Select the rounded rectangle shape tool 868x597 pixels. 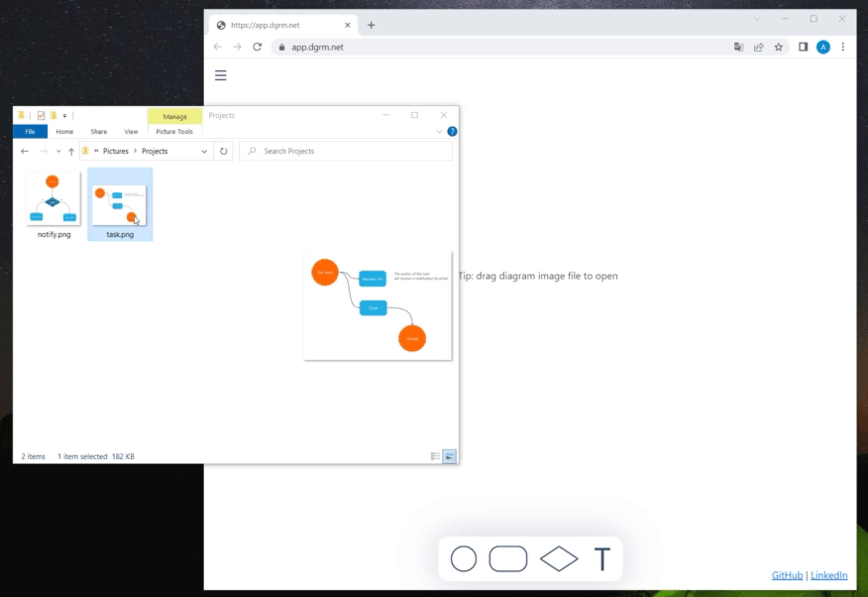click(x=508, y=558)
